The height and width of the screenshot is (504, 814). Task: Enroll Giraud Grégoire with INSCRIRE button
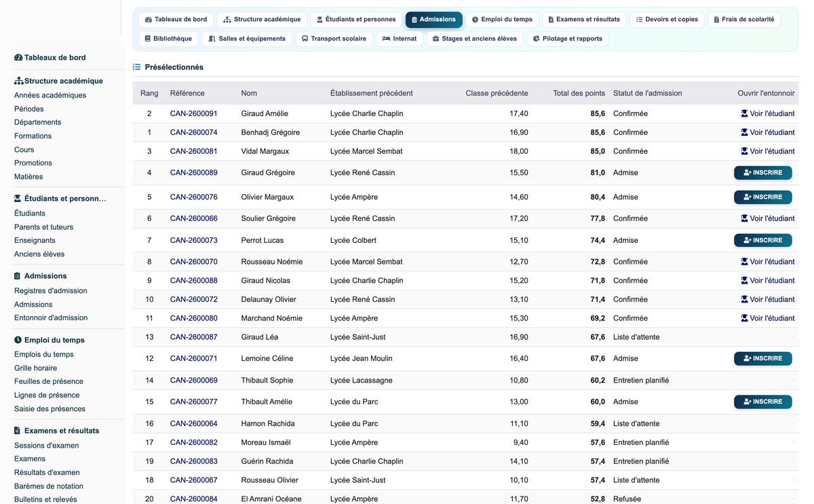point(762,173)
